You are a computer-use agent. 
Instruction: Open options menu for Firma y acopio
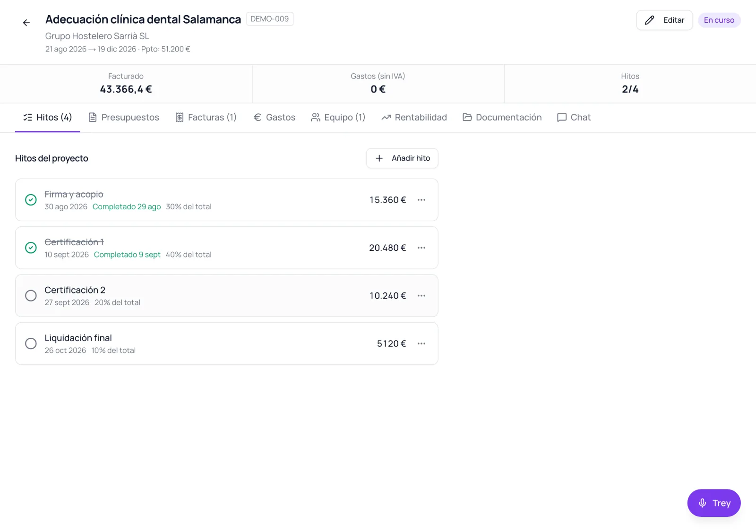[421, 200]
